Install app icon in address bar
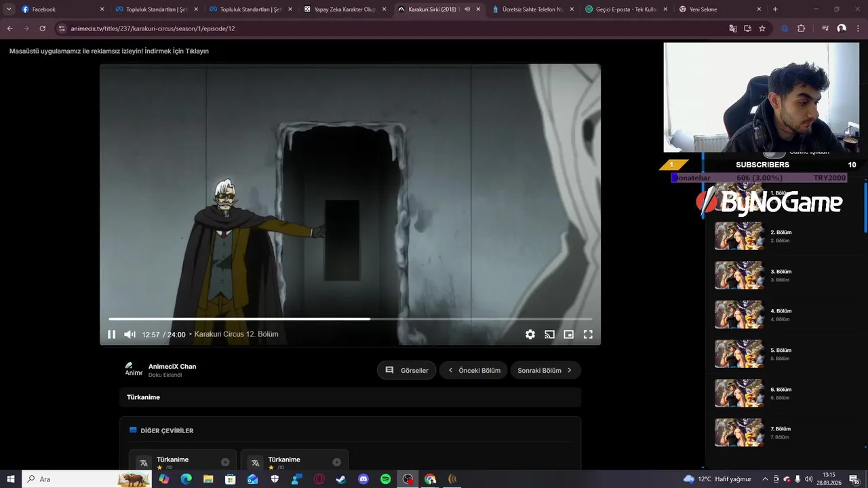Screen dimensions: 868x488 click(747, 28)
